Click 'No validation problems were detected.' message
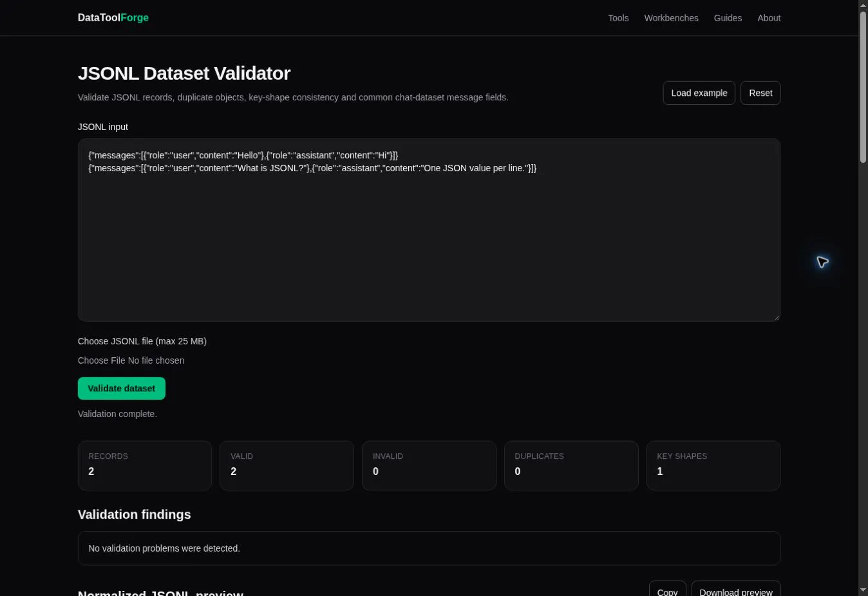This screenshot has width=868, height=596. [164, 548]
